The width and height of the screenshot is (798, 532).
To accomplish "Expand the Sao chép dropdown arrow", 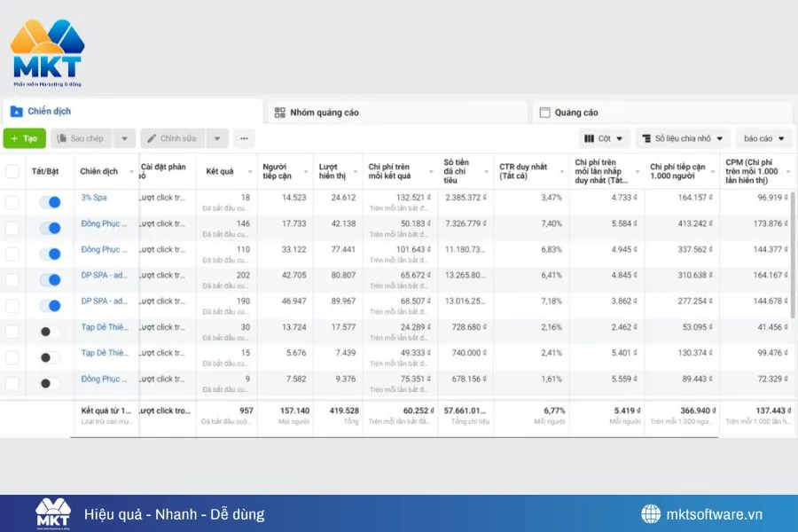I will coord(125,137).
